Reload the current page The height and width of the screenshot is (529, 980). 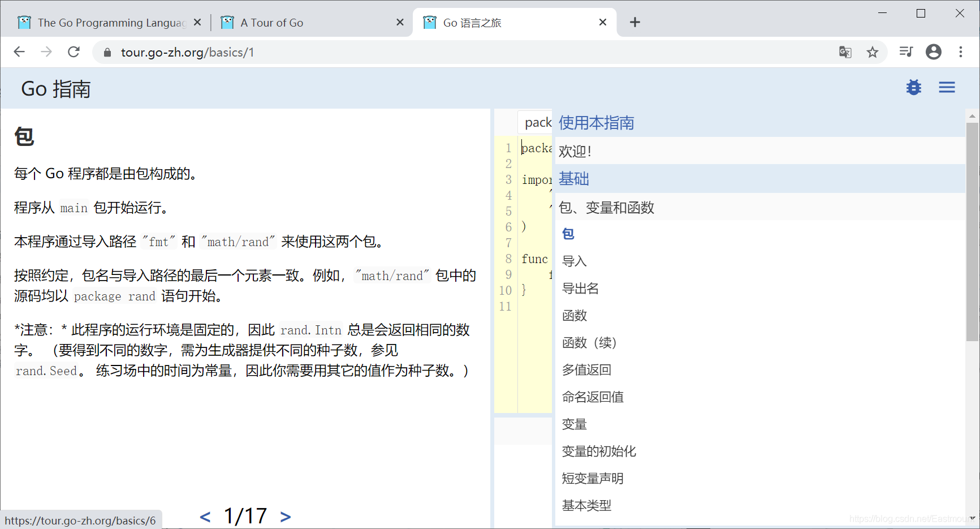tap(74, 52)
